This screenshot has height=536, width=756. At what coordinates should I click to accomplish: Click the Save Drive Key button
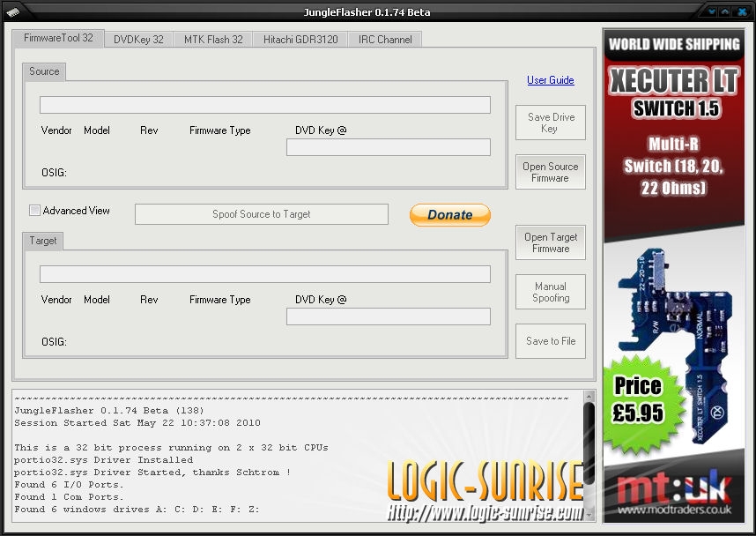pyautogui.click(x=551, y=123)
